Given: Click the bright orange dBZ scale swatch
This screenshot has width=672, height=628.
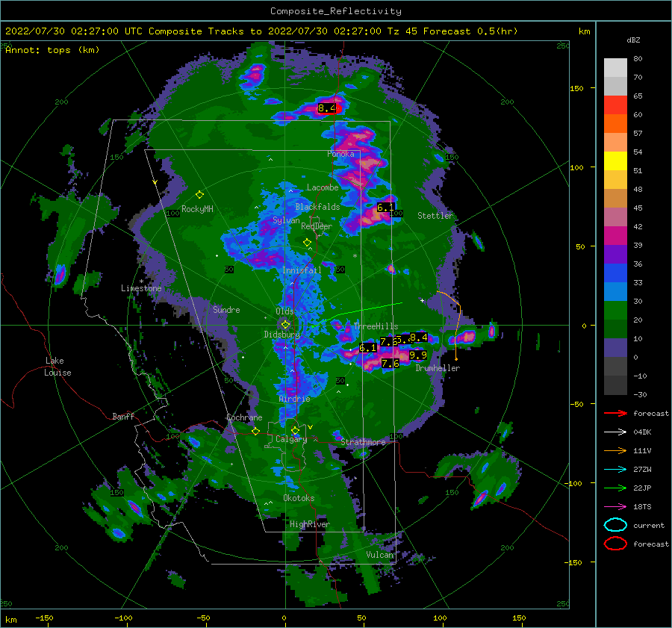Looking at the screenshot, I should pyautogui.click(x=615, y=123).
